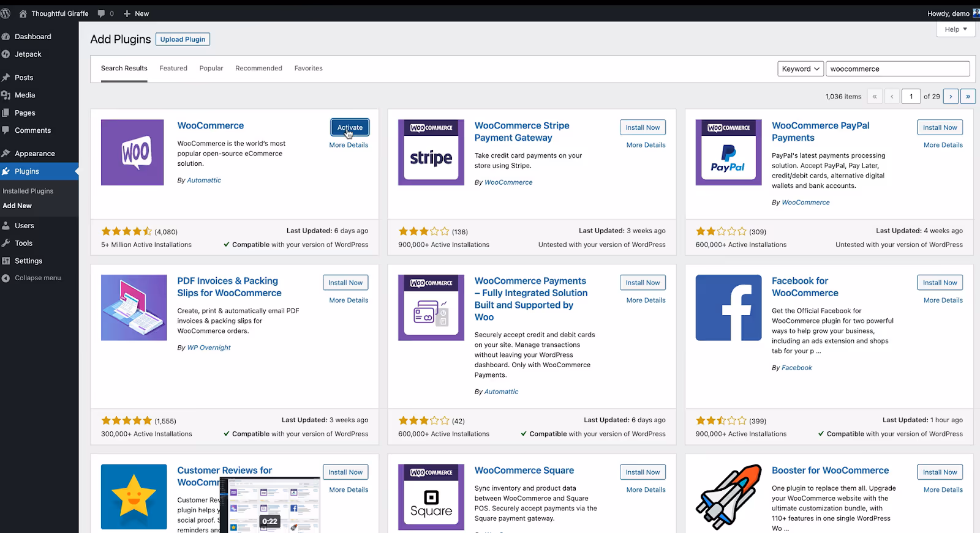The image size is (980, 533).
Task: Open the Posts pin icon in sidebar
Action: 6,78
